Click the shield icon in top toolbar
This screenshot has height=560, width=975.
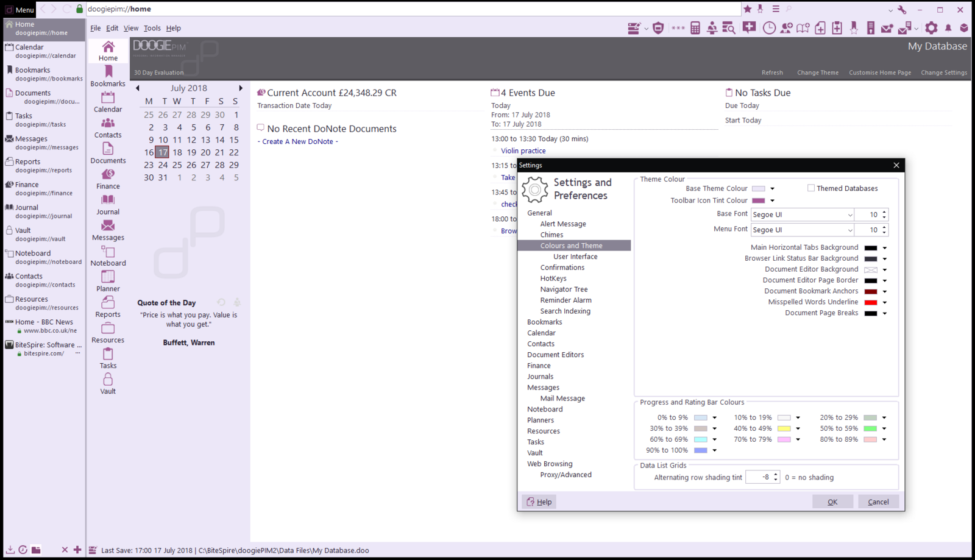coord(658,28)
